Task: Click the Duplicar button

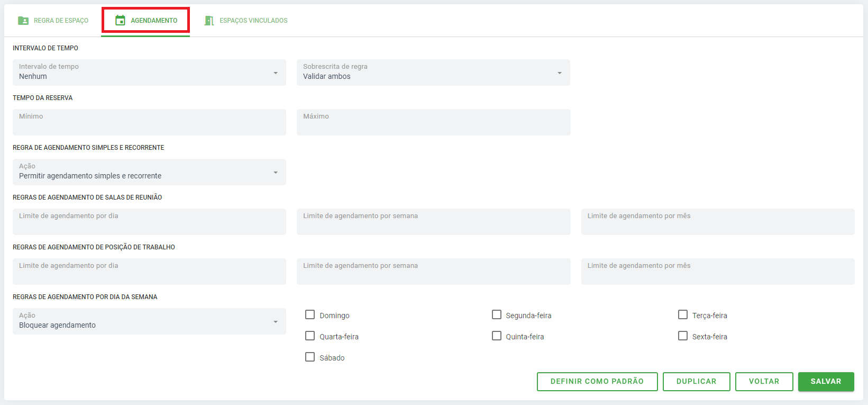Action: tap(696, 381)
